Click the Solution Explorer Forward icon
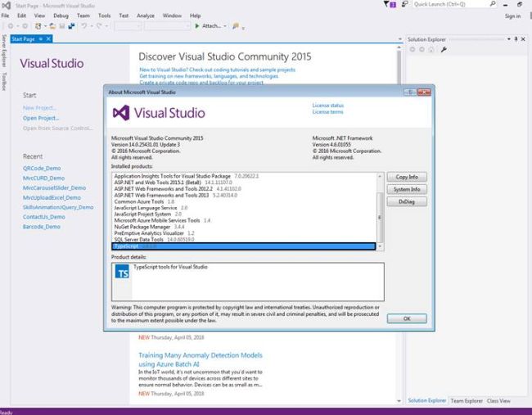 [422, 50]
